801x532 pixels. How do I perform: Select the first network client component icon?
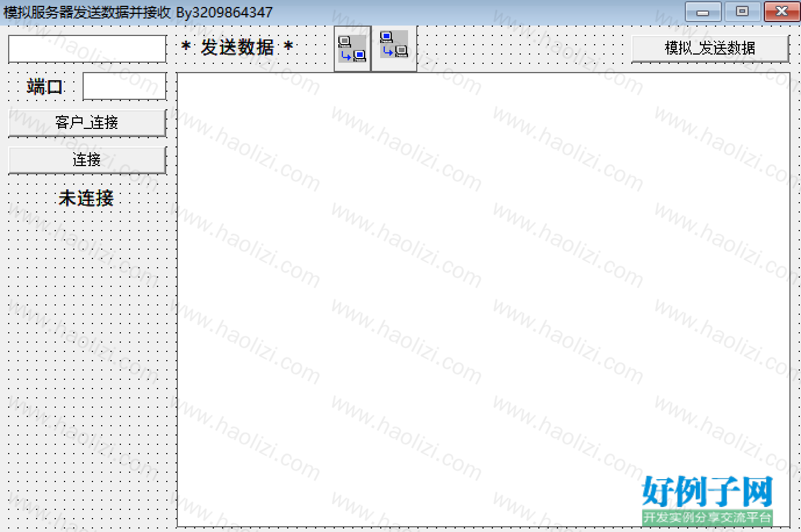(352, 49)
